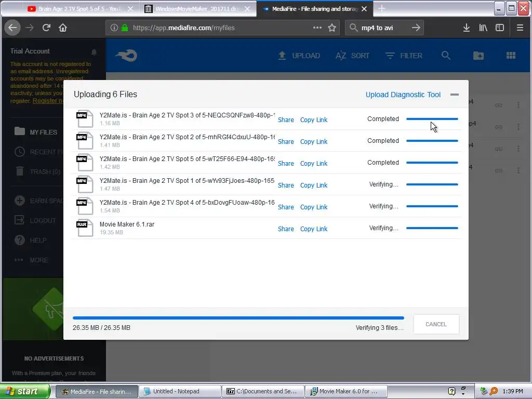Minimize the upload dialog with dash icon
The image size is (532, 399).
point(454,95)
